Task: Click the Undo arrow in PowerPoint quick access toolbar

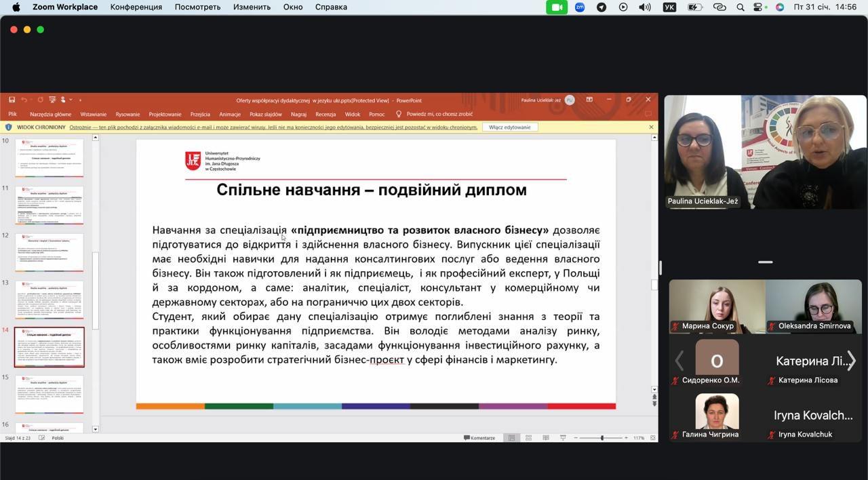Action: [x=24, y=100]
